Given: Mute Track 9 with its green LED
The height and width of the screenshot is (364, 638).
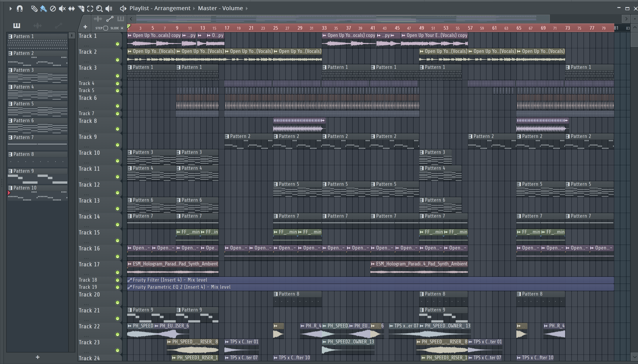Looking at the screenshot, I should click(x=117, y=145).
